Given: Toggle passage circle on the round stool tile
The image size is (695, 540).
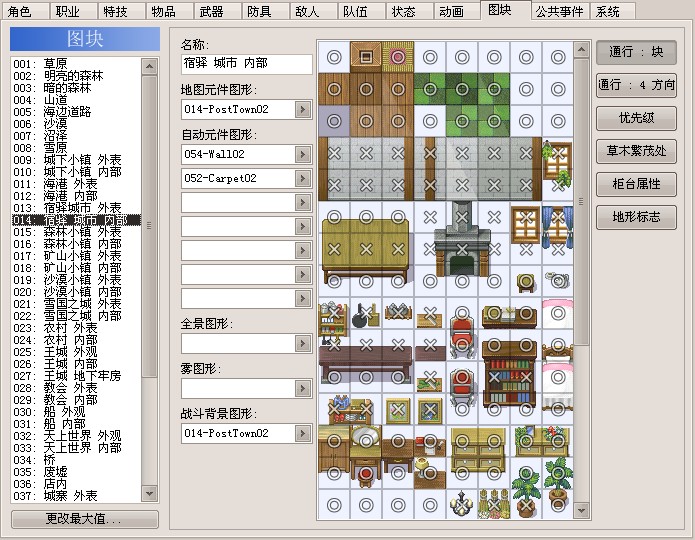Looking at the screenshot, I should point(526,281).
